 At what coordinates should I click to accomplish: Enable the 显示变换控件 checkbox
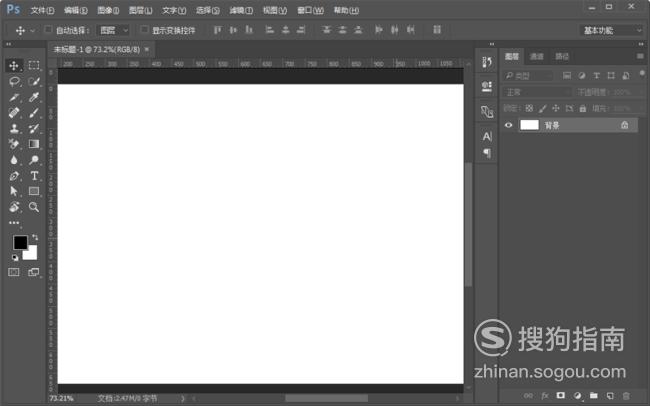(x=144, y=29)
